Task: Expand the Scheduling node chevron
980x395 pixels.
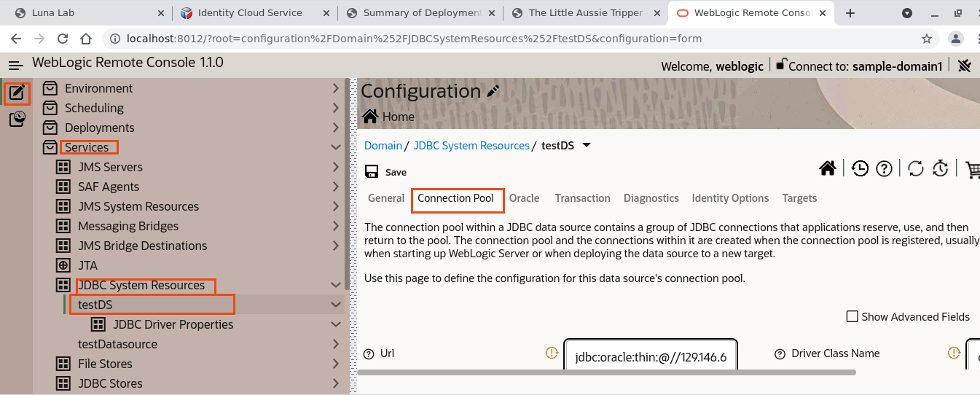Action: tap(336, 108)
